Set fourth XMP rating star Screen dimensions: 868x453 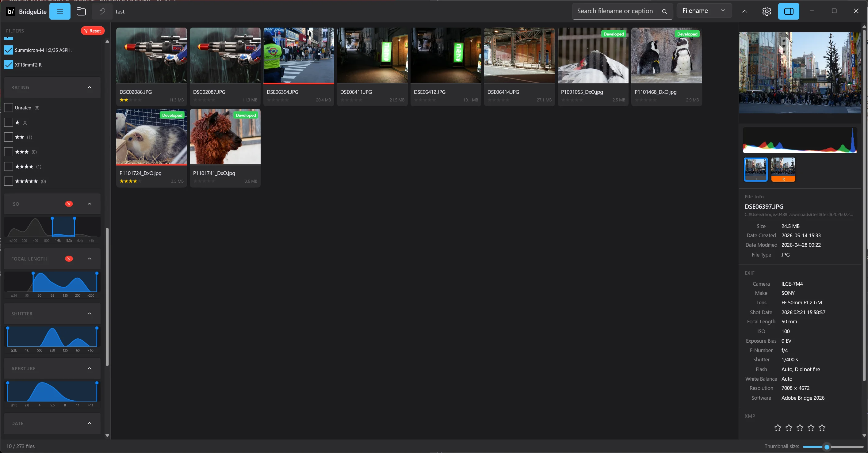(x=811, y=428)
